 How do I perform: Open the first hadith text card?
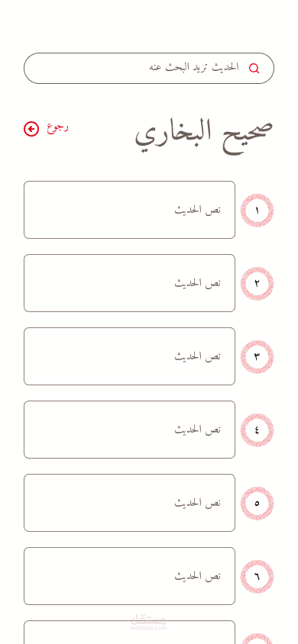point(129,210)
